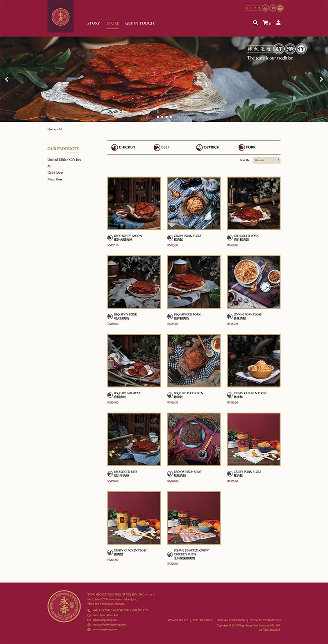This screenshot has width=328, height=644.
Task: Filter products by Chicken icon
Action: click(115, 147)
